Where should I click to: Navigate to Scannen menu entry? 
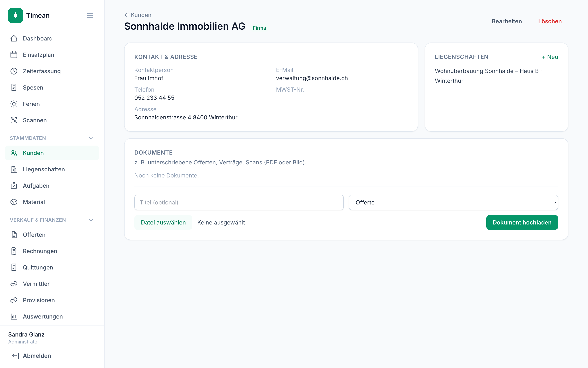(x=52, y=120)
